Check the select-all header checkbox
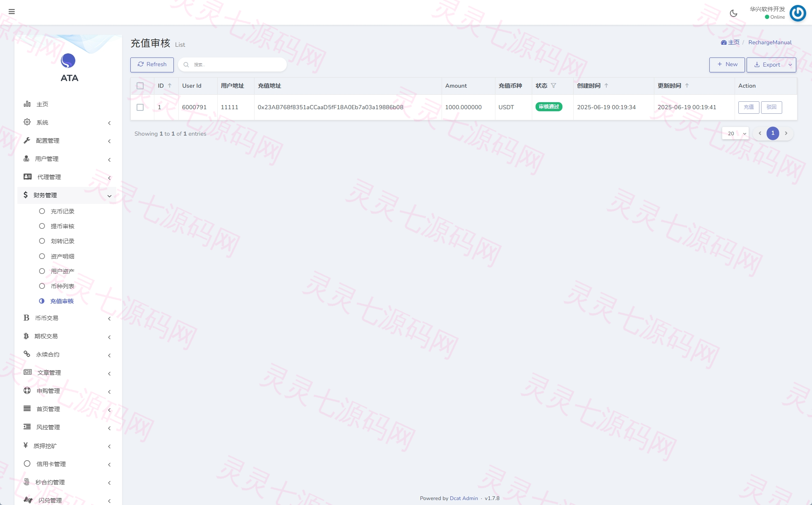The height and width of the screenshot is (505, 812). coord(140,86)
